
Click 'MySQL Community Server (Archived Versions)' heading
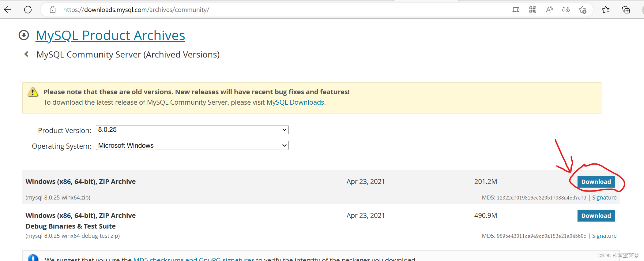coord(128,54)
